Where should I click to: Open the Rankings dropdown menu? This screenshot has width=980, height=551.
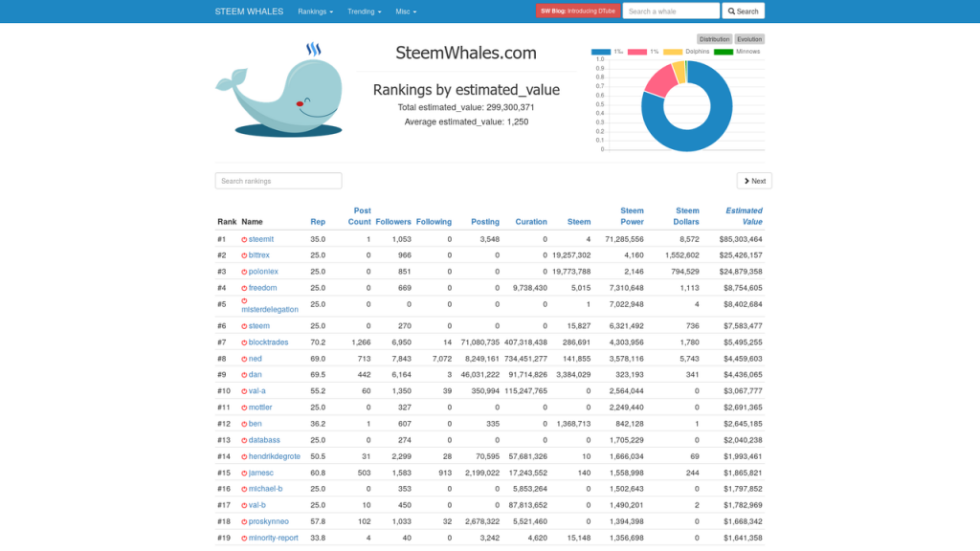[x=316, y=11]
